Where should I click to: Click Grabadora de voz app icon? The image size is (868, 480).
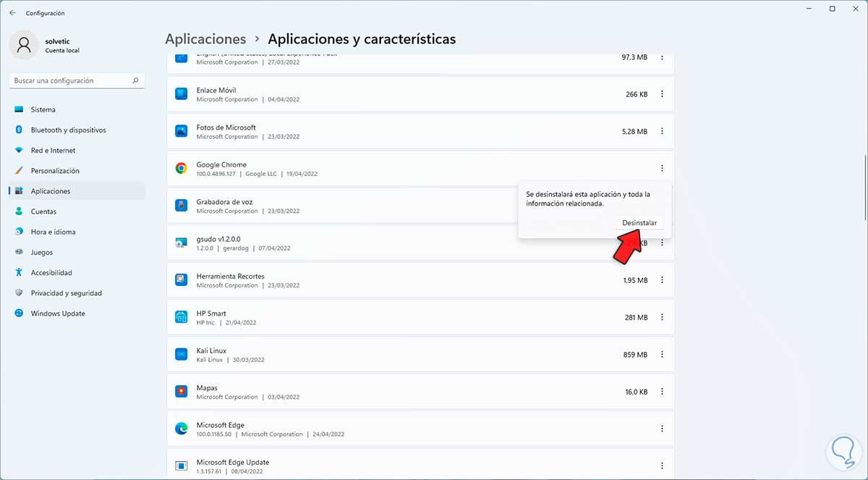pyautogui.click(x=182, y=206)
